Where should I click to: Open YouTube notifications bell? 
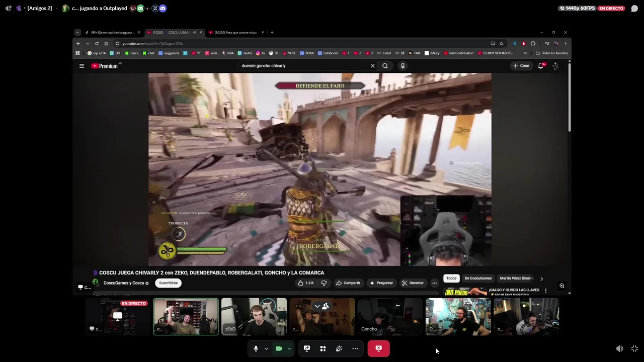click(x=541, y=66)
